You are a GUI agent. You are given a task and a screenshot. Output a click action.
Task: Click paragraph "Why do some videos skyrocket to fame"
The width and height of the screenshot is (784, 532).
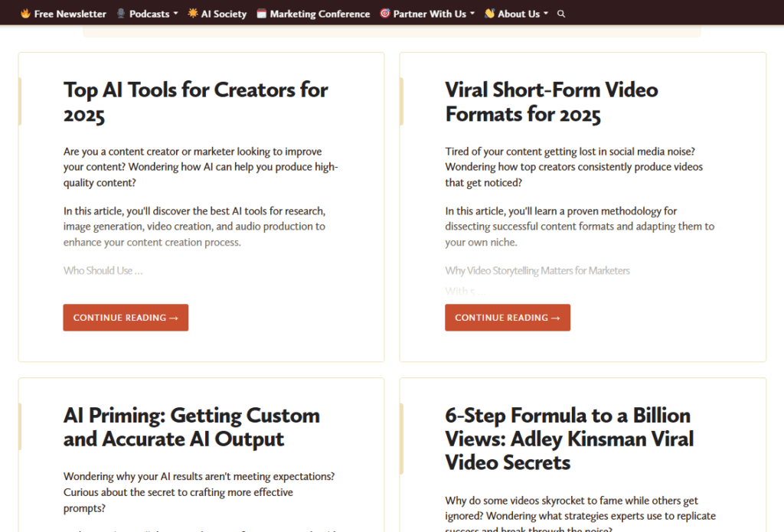pos(580,514)
